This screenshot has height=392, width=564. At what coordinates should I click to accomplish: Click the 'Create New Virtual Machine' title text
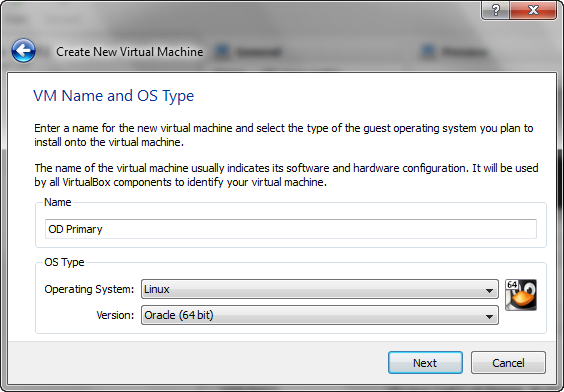click(129, 52)
